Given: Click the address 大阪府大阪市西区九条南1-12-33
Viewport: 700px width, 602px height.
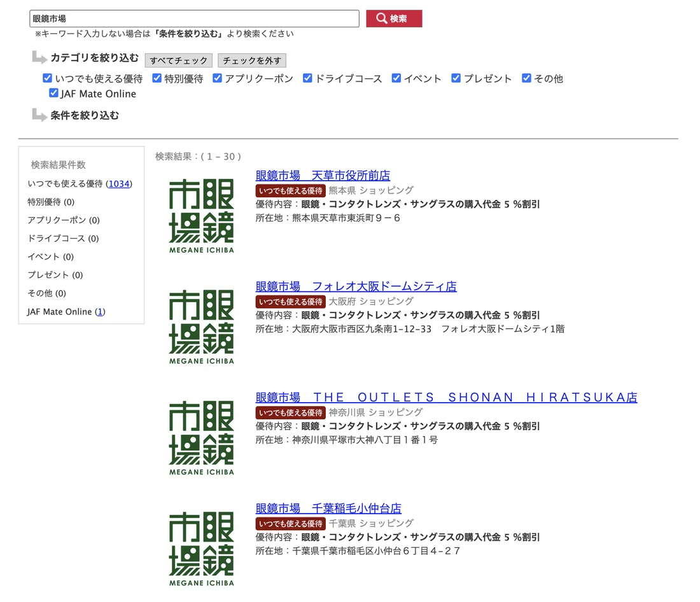Looking at the screenshot, I should (x=361, y=329).
